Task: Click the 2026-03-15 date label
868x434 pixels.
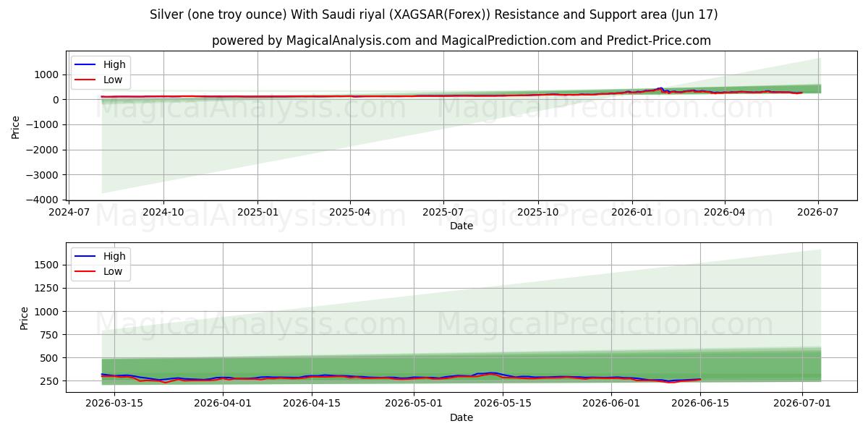Action: pos(114,404)
